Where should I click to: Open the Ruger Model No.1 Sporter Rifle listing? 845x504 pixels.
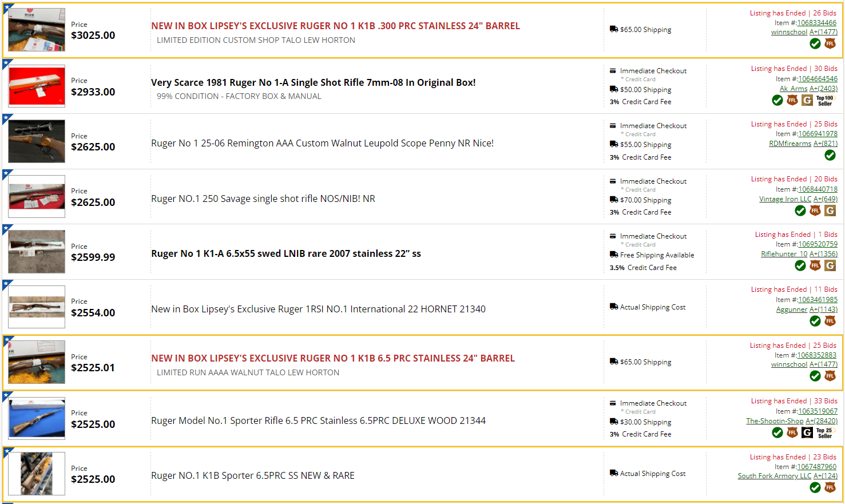tap(318, 420)
